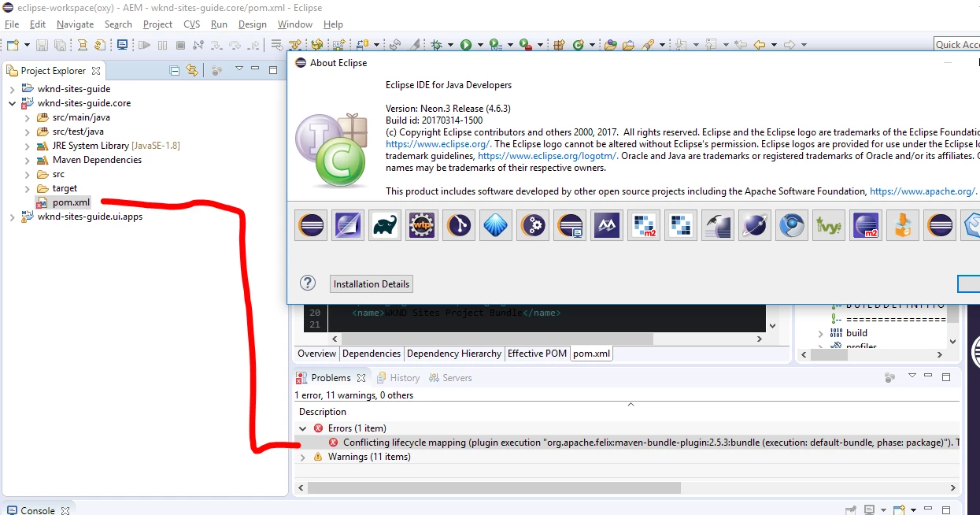Image resolution: width=980 pixels, height=515 pixels.
Task: Click the Open Console monitor icon in toolbar
Action: (122, 45)
